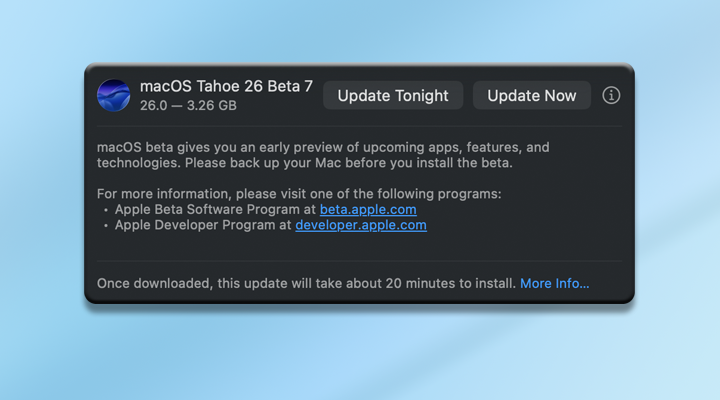Open the circled info icon
This screenshot has height=400, width=720.
612,95
